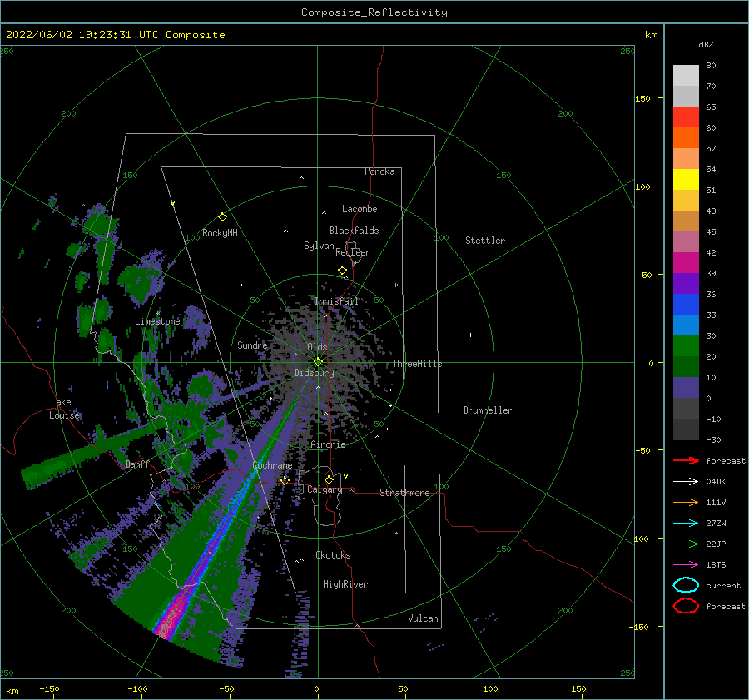Click the Lake Louise label
This screenshot has height=700, width=749.
(64, 409)
